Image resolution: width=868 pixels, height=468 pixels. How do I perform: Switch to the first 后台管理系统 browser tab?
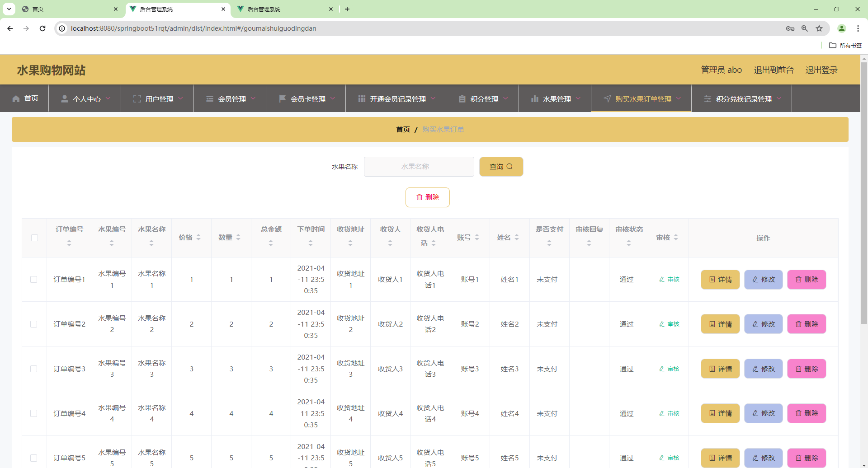click(176, 9)
